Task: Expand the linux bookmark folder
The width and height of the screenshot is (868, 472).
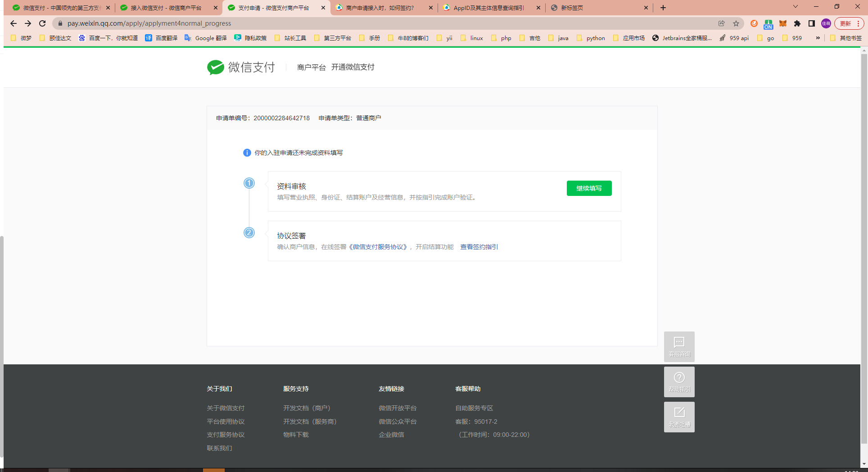Action: pos(472,38)
